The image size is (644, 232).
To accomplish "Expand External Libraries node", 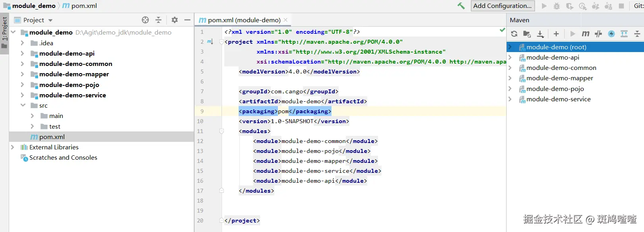I will (12, 147).
